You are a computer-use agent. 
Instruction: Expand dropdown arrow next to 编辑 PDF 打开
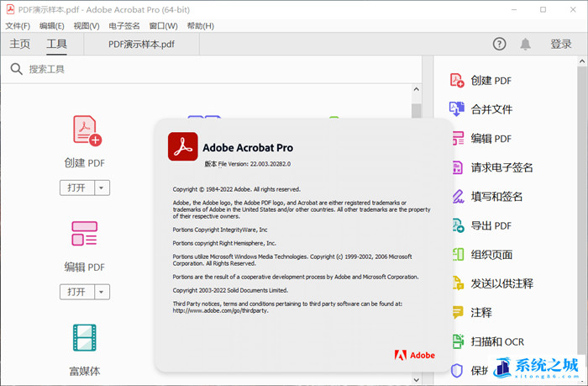pos(102,292)
